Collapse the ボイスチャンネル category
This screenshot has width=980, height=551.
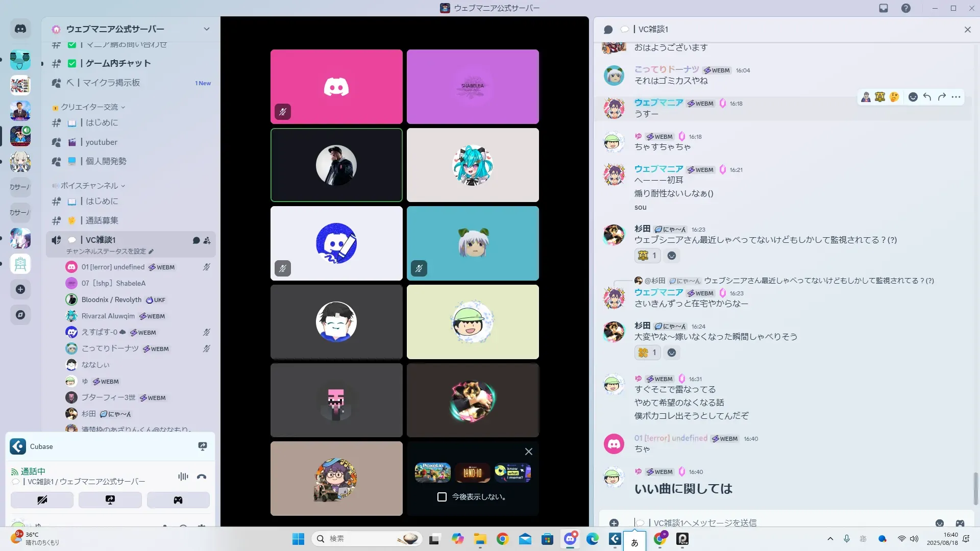[x=89, y=186]
